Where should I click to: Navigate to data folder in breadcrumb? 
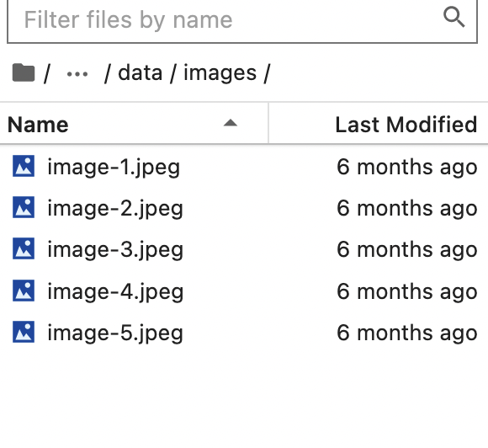click(140, 73)
